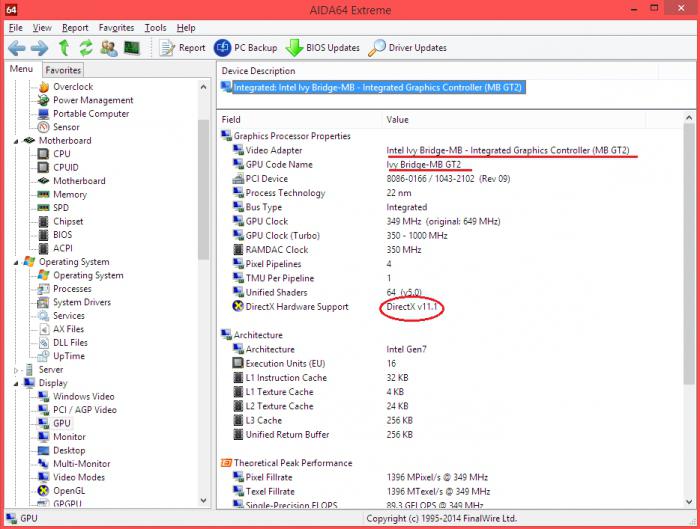Viewport: 700px width, 529px height.
Task: Click the details pane scrollbar up arrow
Action: 689,118
